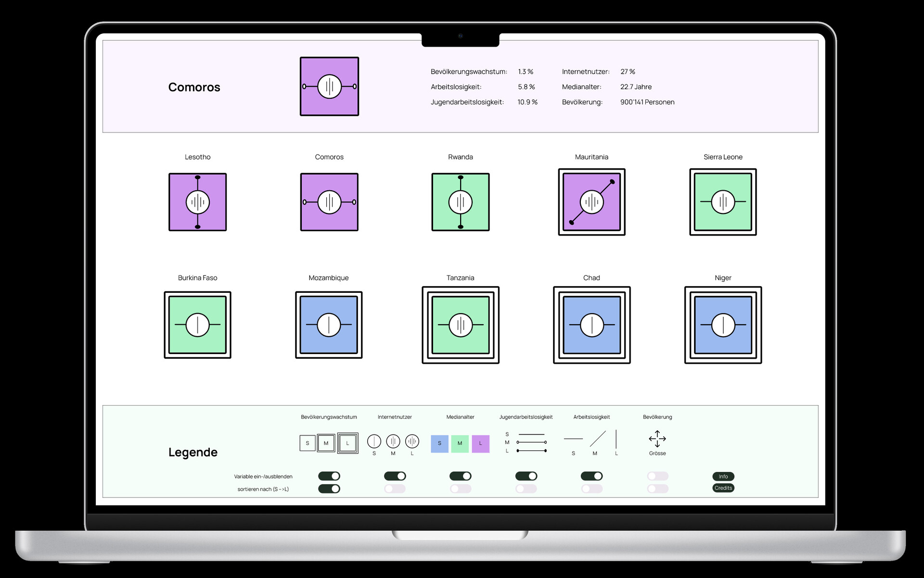Enable sorting by Arbeitslosigkeit
Viewport: 924px width, 578px height.
[592, 488]
